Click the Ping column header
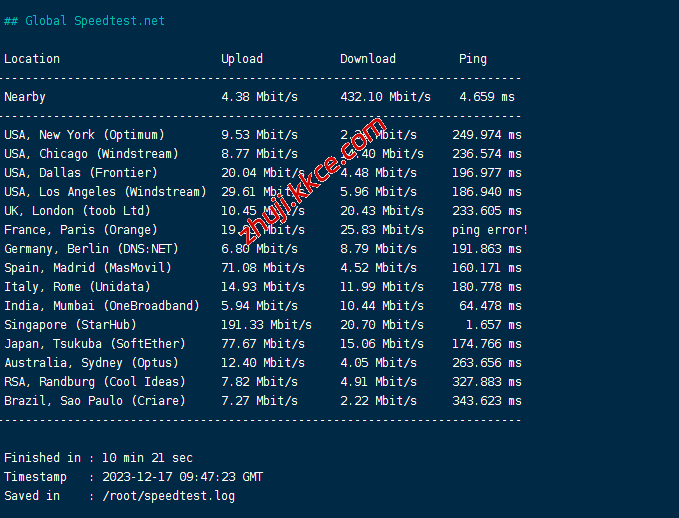This screenshot has height=518, width=679. tap(473, 59)
